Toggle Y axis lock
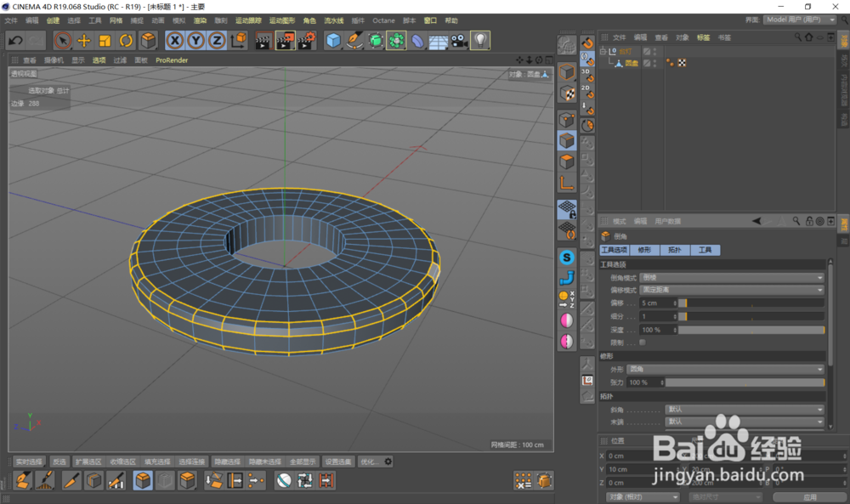This screenshot has width=850, height=504. (x=195, y=41)
